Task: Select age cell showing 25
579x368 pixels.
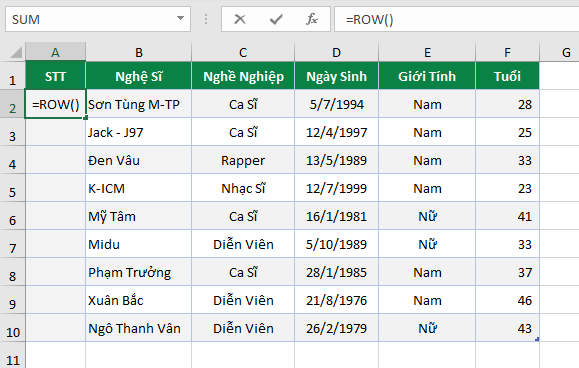Action: pyautogui.click(x=507, y=132)
